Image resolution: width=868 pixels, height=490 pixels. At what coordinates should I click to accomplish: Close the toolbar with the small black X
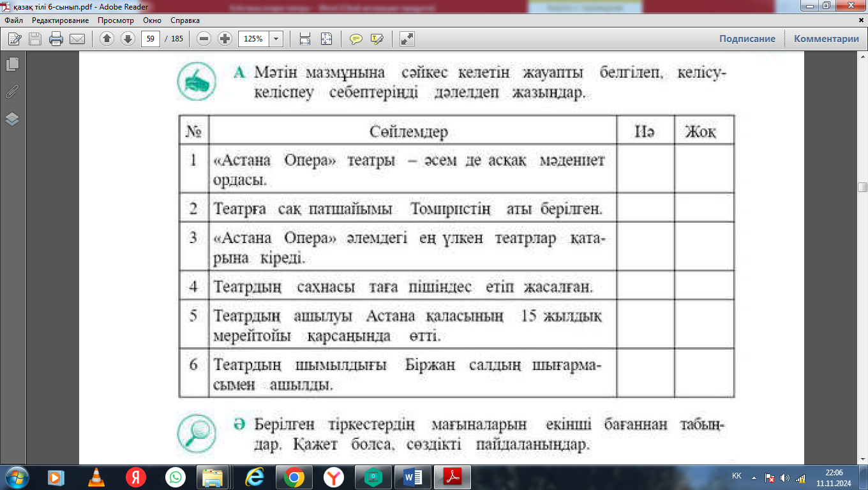pos(861,20)
